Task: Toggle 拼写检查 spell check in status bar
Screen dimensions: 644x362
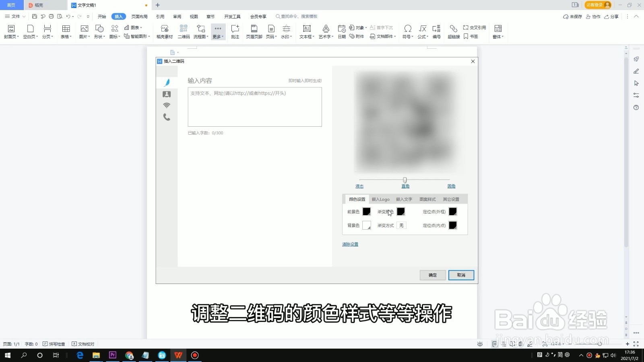Action: tap(54, 344)
